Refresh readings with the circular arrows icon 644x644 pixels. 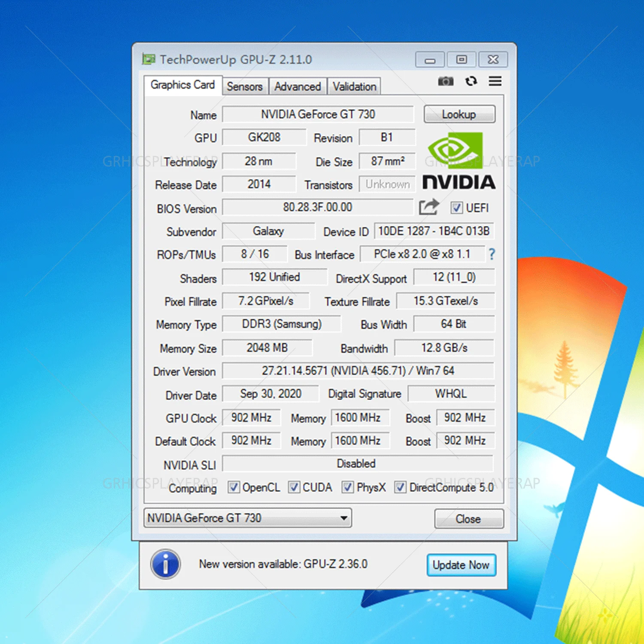(x=471, y=81)
